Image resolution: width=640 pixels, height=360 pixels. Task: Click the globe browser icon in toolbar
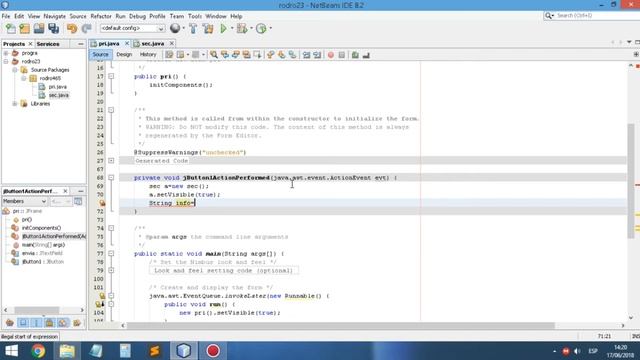[x=175, y=28]
